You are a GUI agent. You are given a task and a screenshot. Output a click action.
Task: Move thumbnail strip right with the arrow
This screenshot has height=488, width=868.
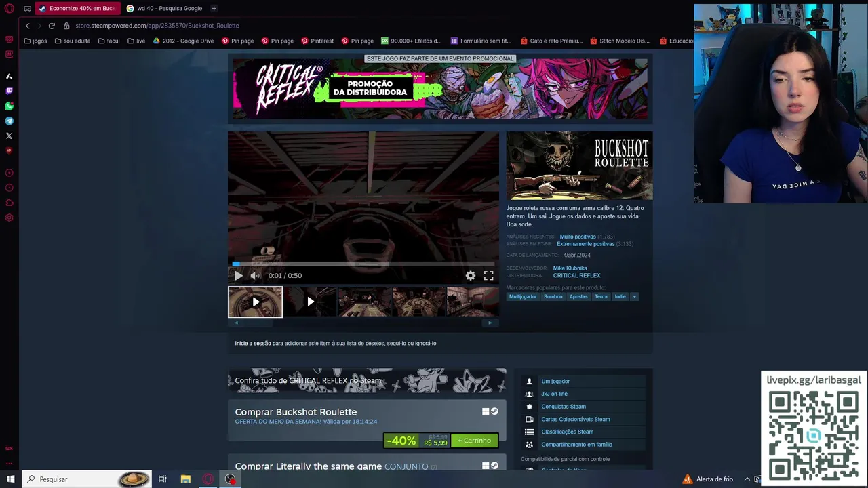[x=490, y=323]
